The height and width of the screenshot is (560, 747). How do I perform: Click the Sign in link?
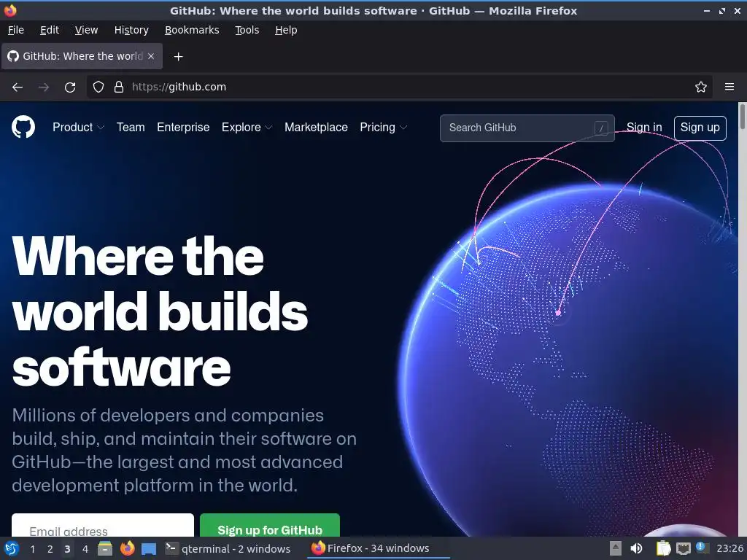coord(644,128)
